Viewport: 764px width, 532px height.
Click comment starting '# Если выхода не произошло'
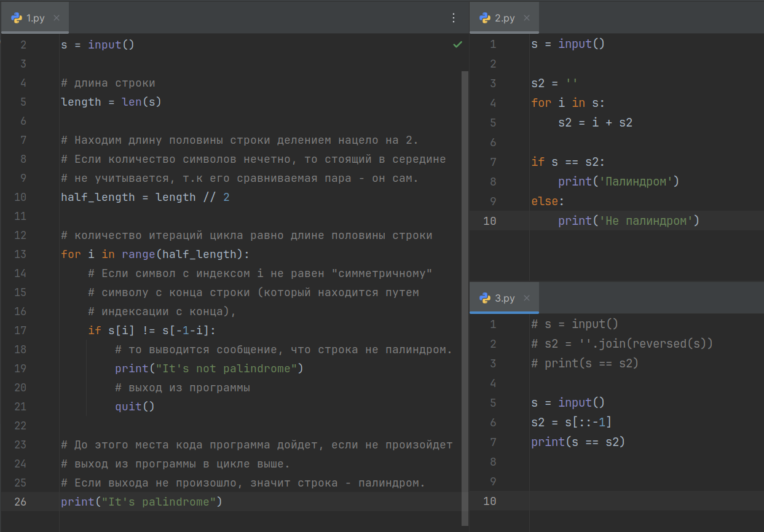click(243, 483)
